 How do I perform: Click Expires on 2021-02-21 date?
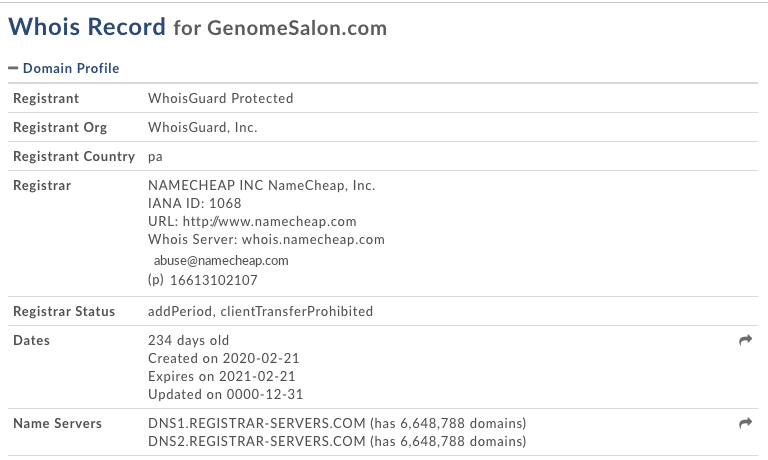[221, 377]
